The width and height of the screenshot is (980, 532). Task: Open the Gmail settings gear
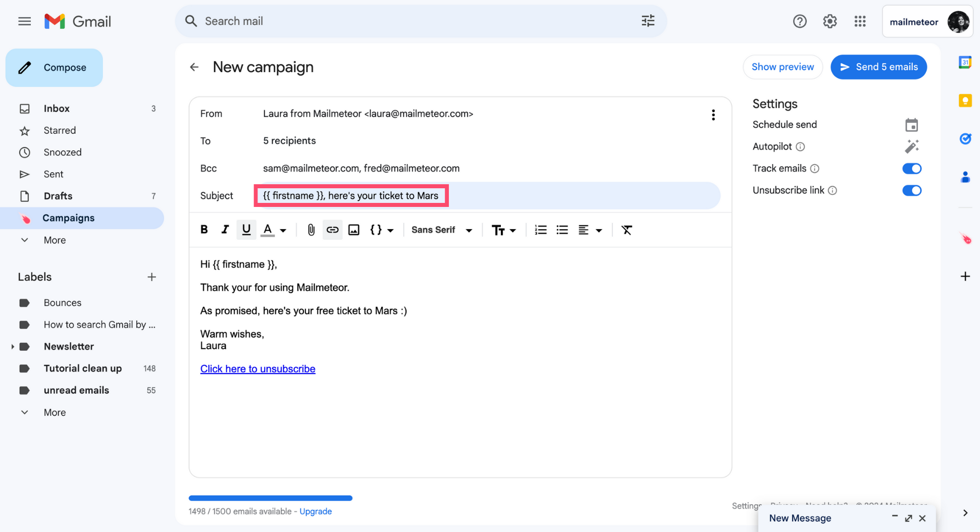(830, 21)
